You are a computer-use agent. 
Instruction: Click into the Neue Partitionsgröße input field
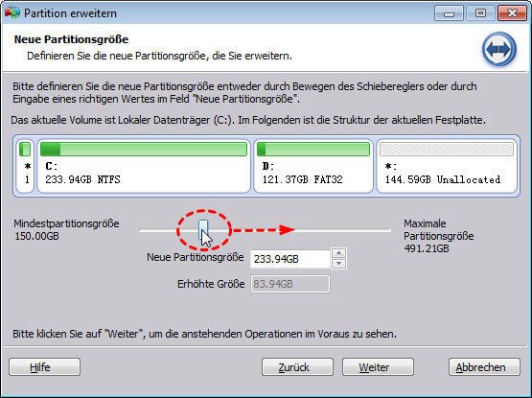pyautogui.click(x=290, y=259)
